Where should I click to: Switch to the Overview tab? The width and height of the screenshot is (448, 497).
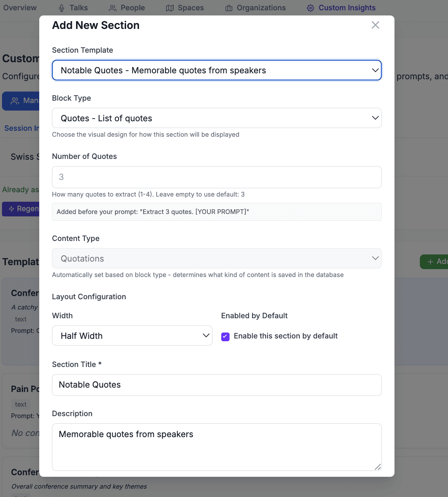pyautogui.click(x=20, y=8)
